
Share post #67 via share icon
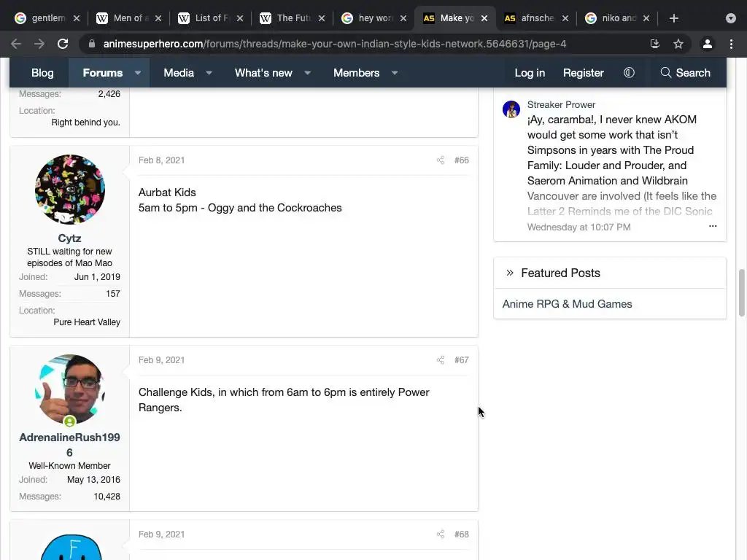click(x=441, y=360)
